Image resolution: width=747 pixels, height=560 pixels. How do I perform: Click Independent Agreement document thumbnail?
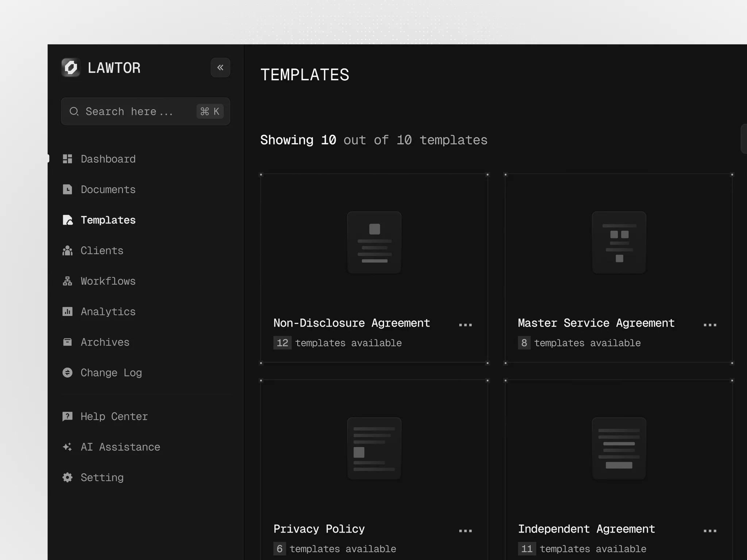pyautogui.click(x=619, y=448)
